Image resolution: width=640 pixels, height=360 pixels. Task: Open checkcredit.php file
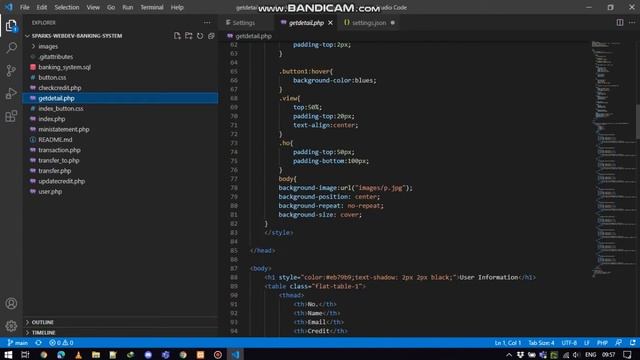(60, 88)
